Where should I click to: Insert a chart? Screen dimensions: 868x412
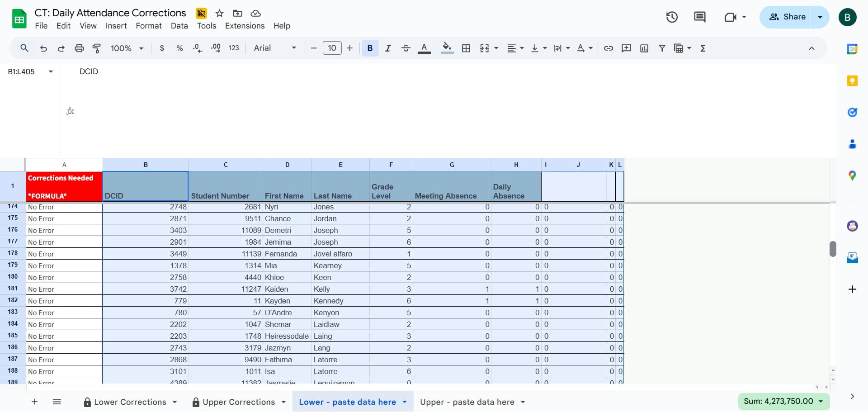pos(644,48)
